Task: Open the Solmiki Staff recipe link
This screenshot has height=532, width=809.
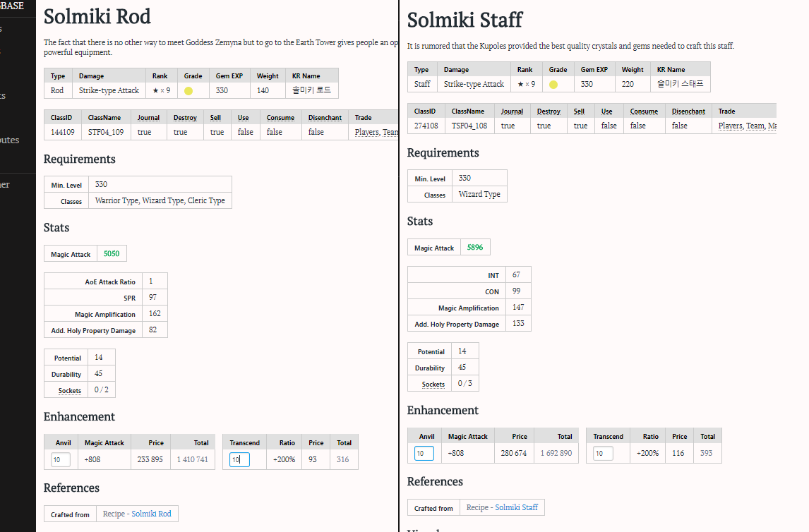Action: pos(516,507)
